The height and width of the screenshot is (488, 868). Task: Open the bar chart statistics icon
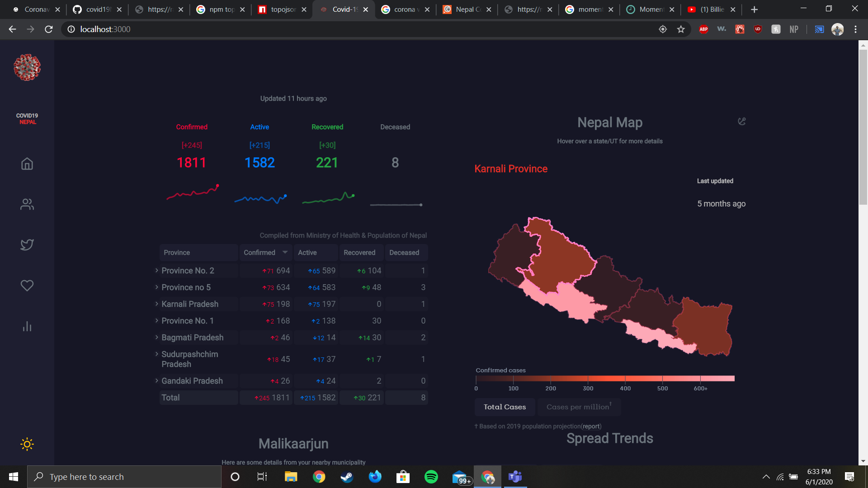(x=27, y=326)
